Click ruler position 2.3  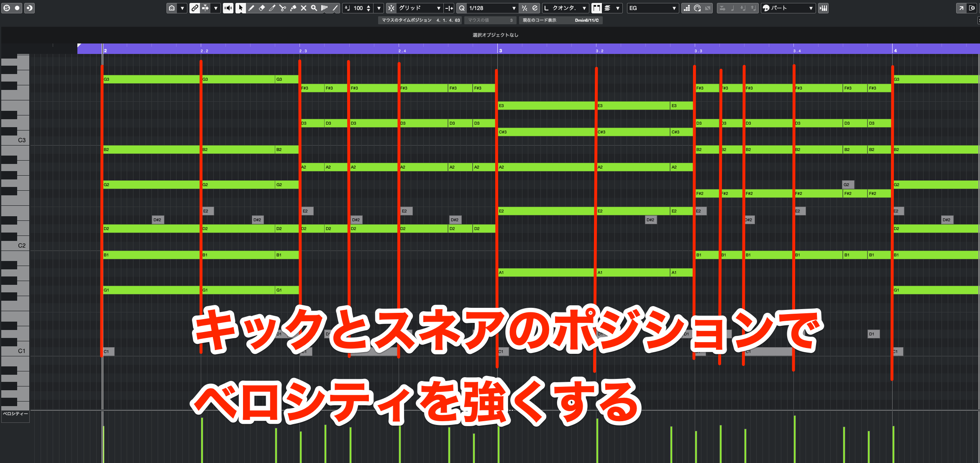click(x=303, y=51)
